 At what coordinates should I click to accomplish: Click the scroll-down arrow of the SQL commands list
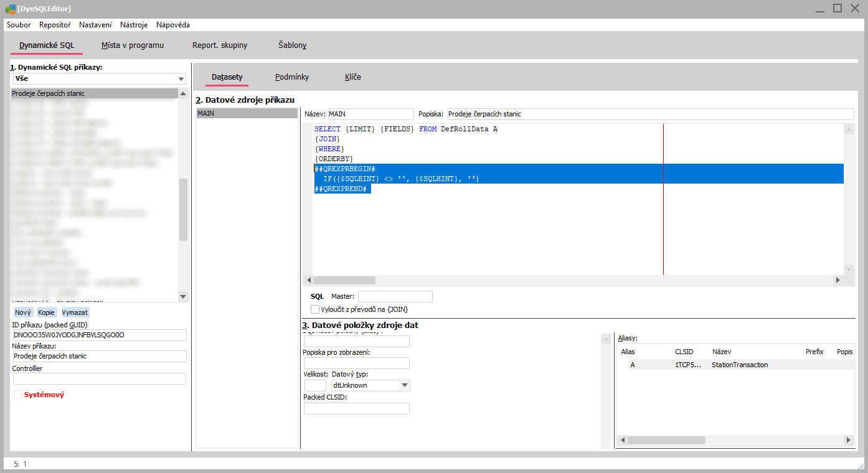pyautogui.click(x=183, y=296)
